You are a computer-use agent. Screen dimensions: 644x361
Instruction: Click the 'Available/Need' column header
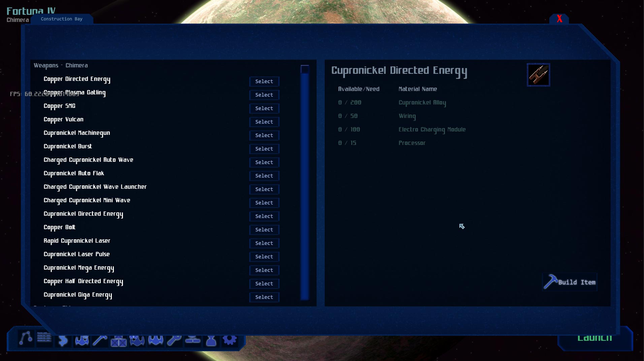click(359, 89)
